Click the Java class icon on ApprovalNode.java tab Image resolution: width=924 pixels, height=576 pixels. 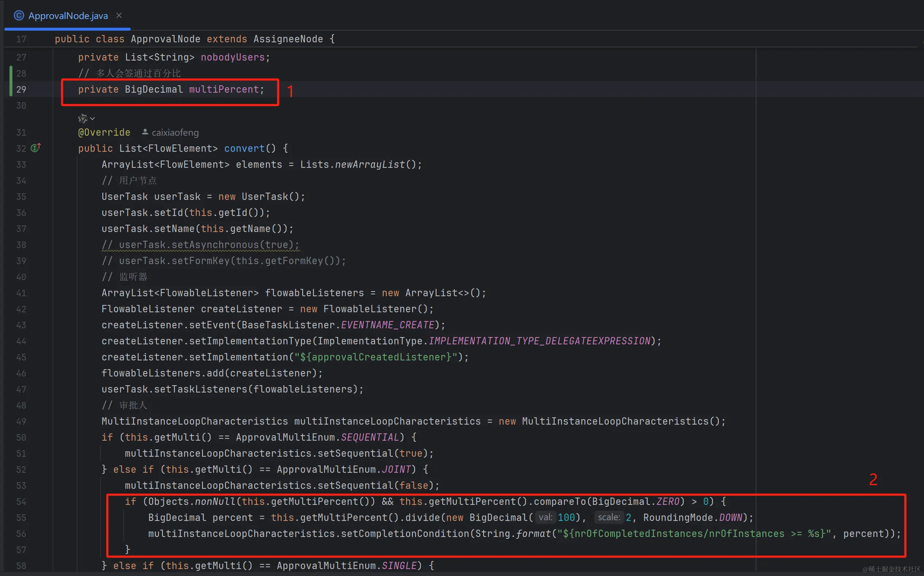(x=19, y=16)
